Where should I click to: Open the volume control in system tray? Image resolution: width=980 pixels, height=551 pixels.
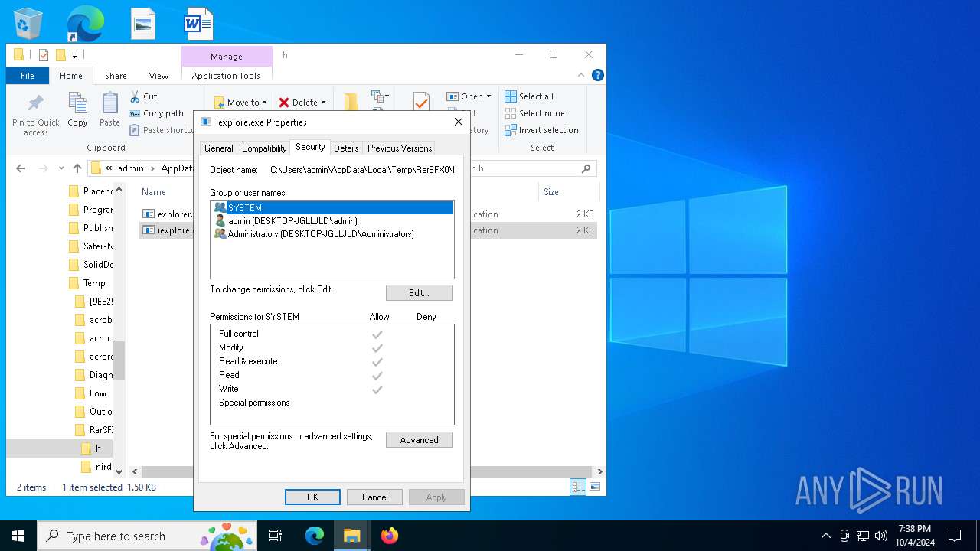[x=881, y=536]
